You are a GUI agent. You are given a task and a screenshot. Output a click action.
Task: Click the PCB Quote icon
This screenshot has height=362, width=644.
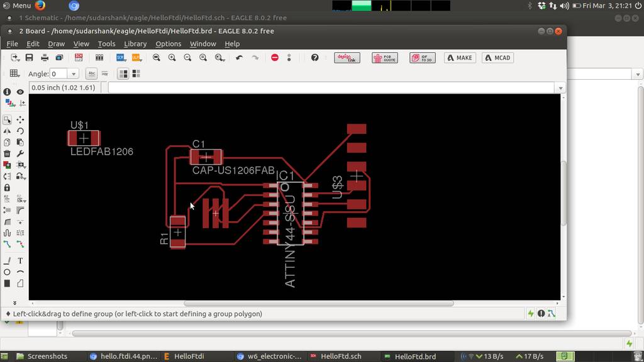(385, 58)
